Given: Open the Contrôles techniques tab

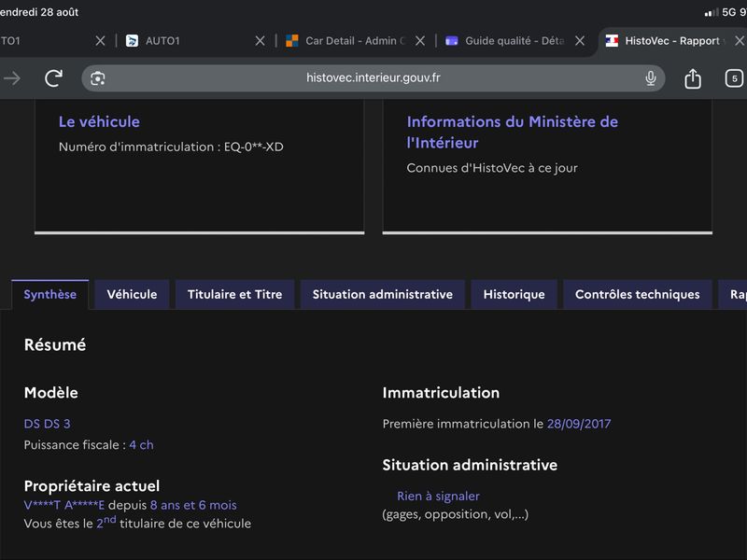Looking at the screenshot, I should 638,294.
